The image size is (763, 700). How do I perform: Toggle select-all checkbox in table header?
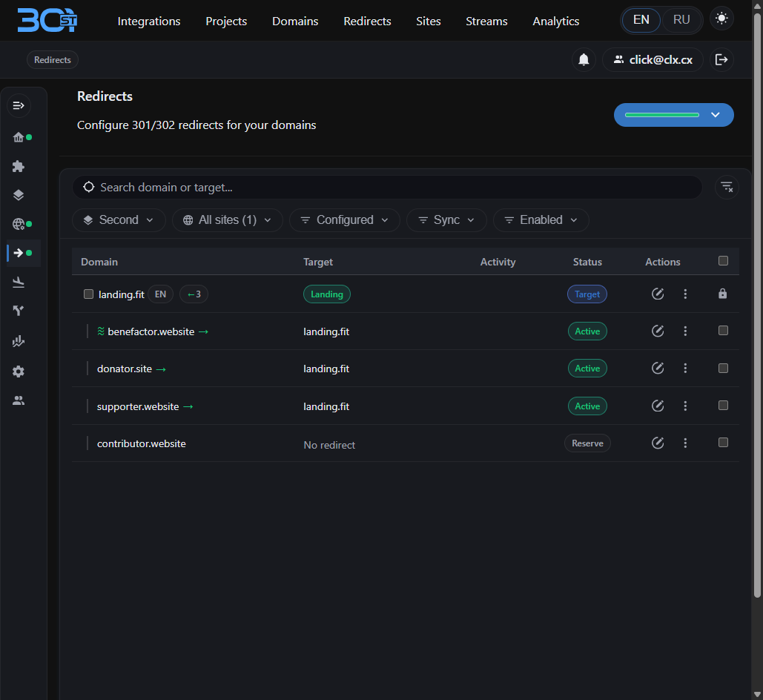click(x=723, y=261)
